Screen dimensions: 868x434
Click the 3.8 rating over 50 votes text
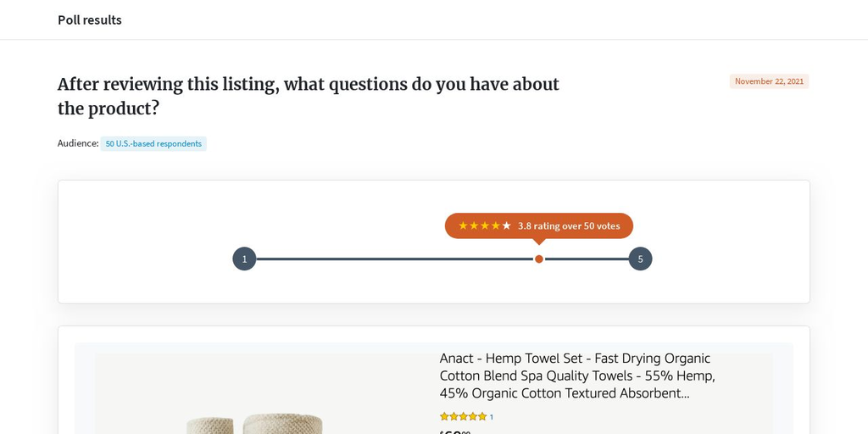(x=569, y=225)
